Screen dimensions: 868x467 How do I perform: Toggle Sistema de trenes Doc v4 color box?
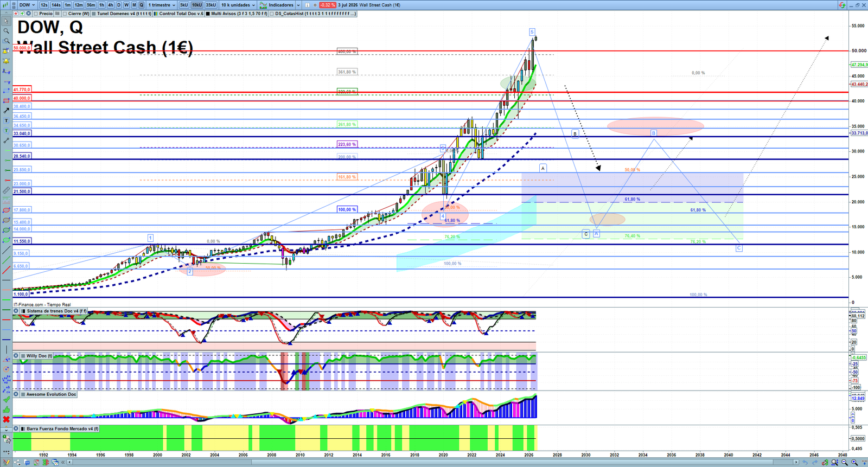(23, 311)
